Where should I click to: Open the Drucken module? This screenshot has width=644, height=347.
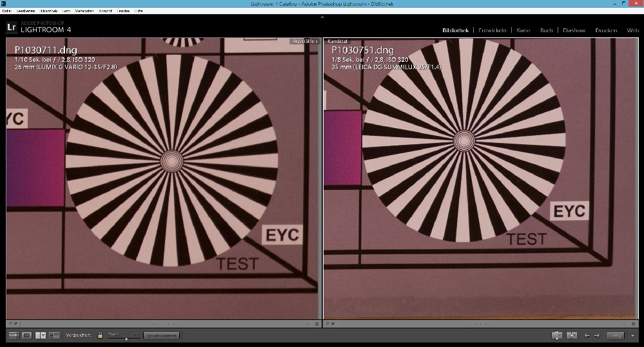pos(606,30)
